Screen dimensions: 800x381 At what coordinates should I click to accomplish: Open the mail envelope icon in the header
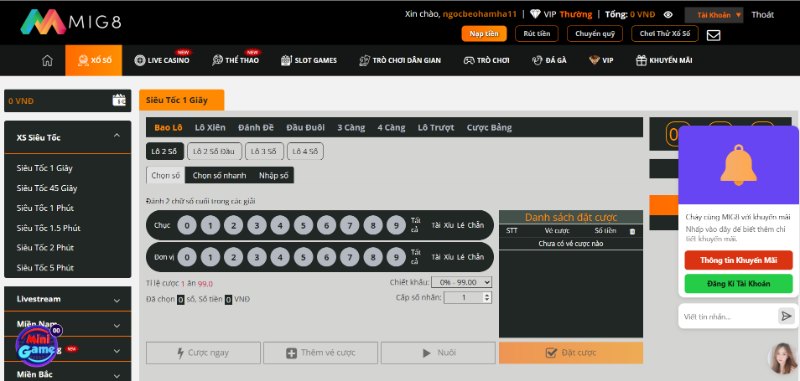click(713, 35)
